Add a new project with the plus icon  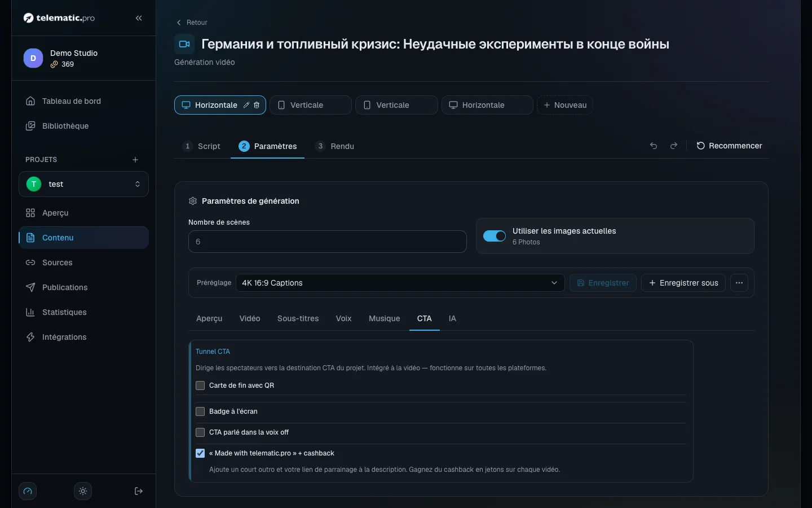(x=135, y=160)
